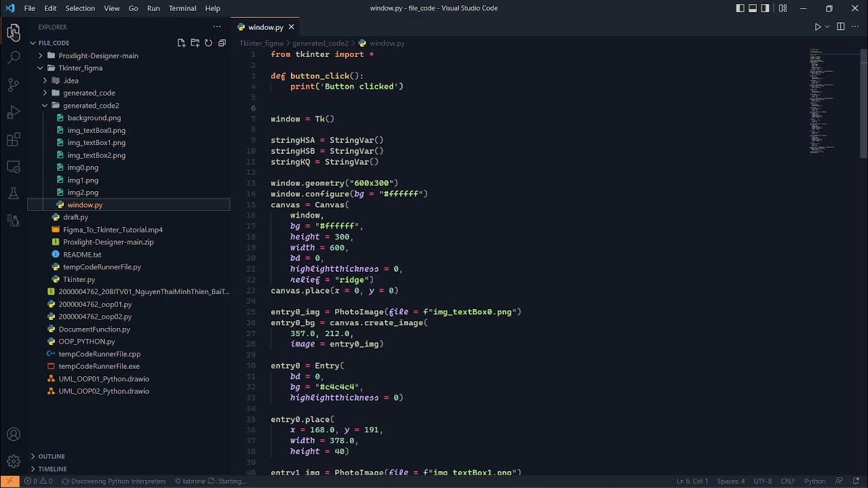Toggle the secondary side bar visibility
868x488 pixels.
coord(765,8)
